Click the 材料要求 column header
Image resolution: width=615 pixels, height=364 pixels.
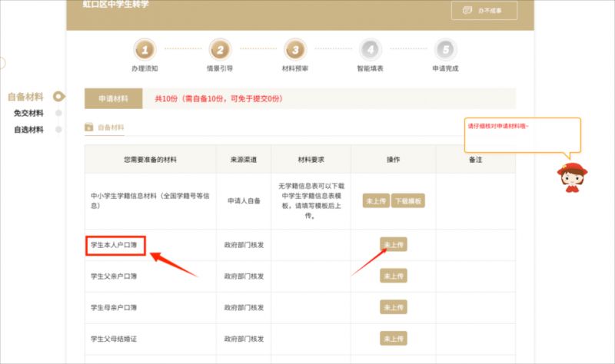[311, 160]
